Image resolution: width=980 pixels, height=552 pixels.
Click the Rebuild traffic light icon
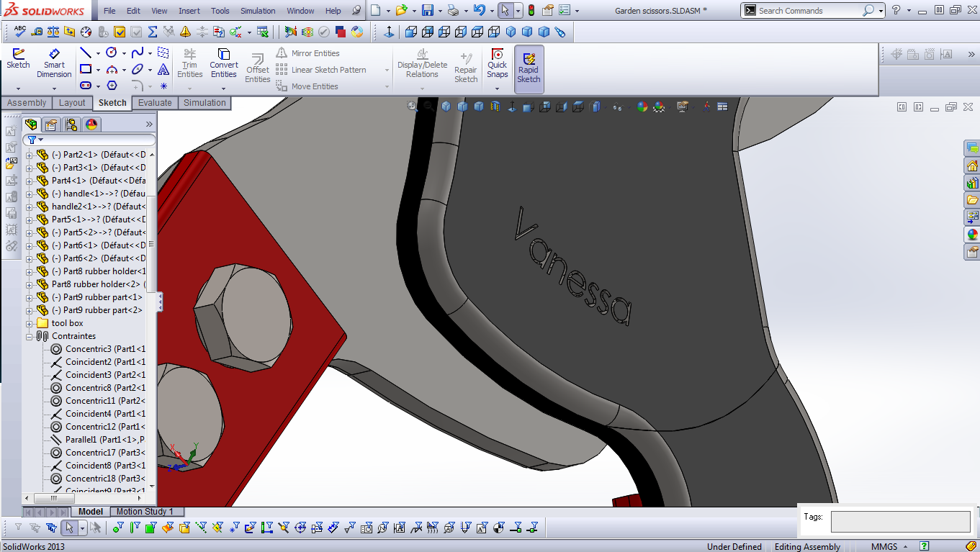531,11
